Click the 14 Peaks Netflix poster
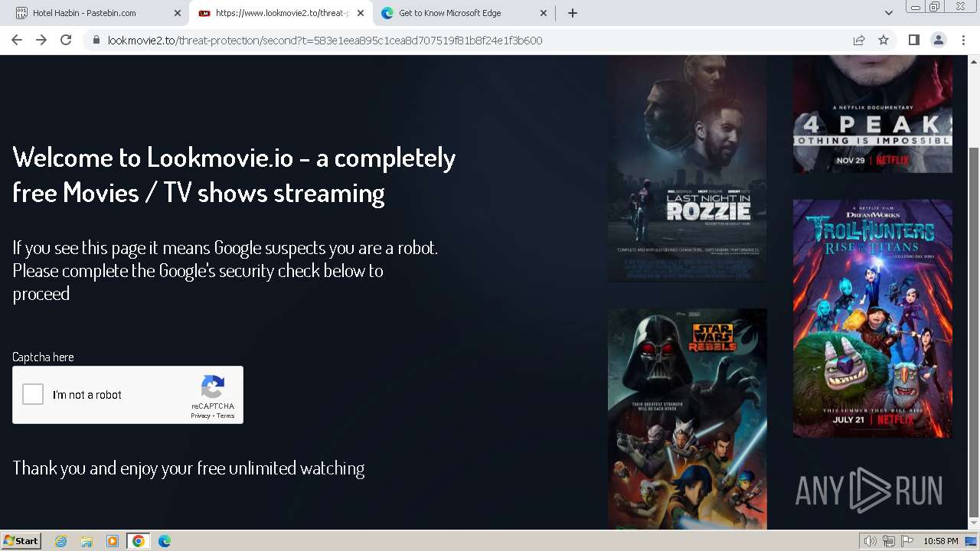The width and height of the screenshot is (980, 551). pyautogui.click(x=873, y=114)
